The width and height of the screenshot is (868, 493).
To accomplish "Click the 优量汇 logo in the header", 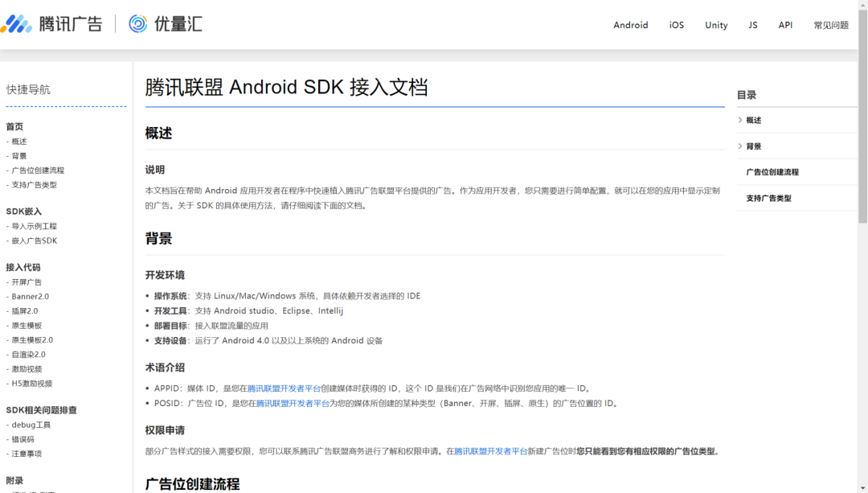I will click(166, 24).
